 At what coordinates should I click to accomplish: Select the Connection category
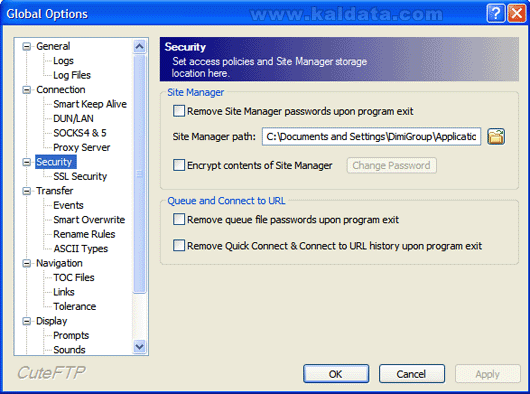click(x=61, y=90)
